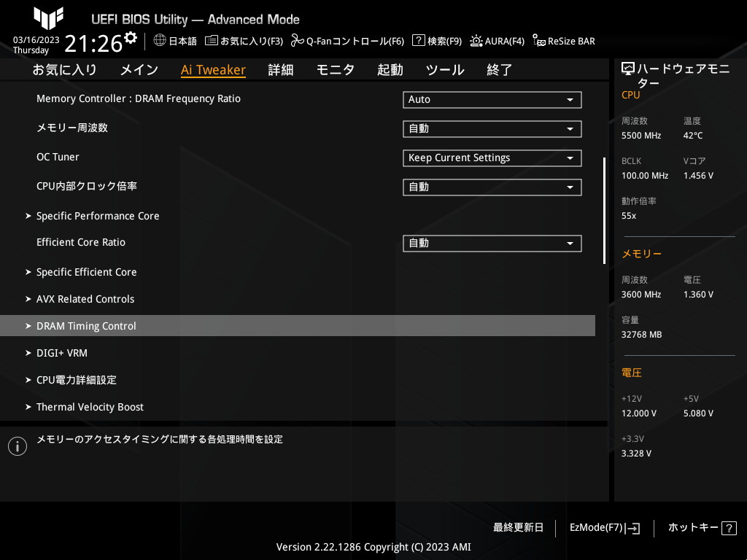This screenshot has width=747, height=560.
Task: Click the hotkey question mark box icon
Action: pos(729,528)
